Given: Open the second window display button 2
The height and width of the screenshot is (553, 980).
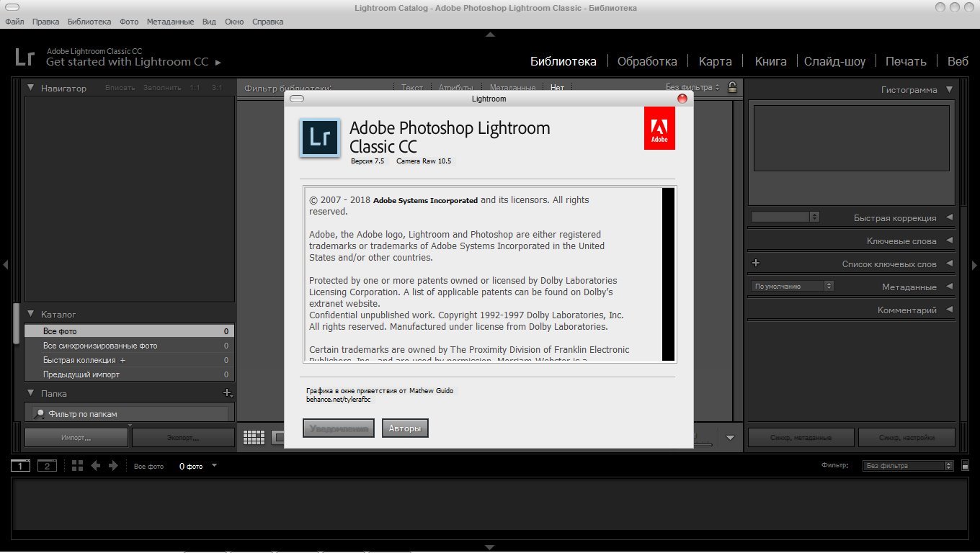Looking at the screenshot, I should click(47, 466).
